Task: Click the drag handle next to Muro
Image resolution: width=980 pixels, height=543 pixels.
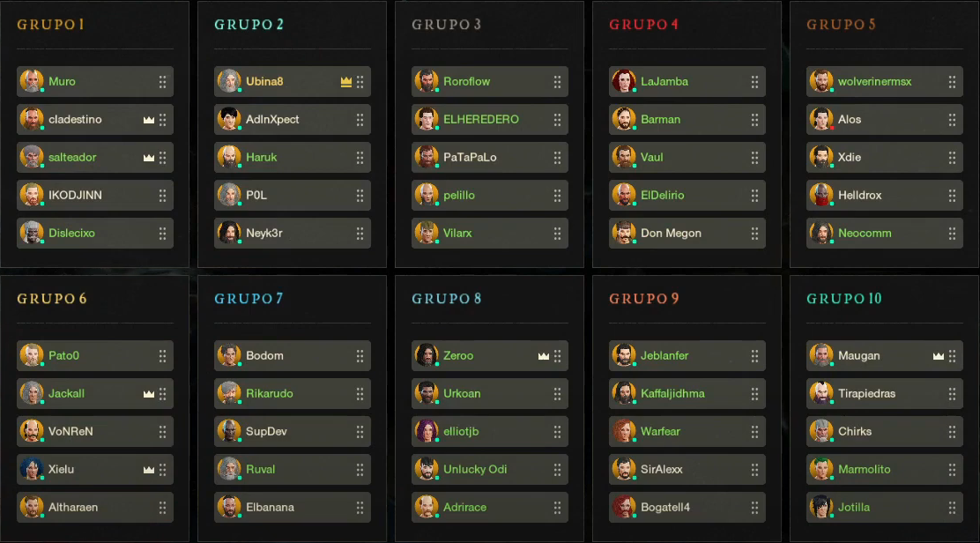Action: (162, 82)
